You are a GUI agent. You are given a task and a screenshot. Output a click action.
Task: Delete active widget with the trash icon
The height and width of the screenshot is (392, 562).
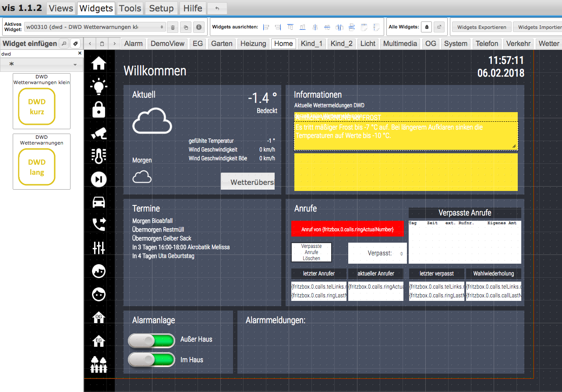[x=173, y=27]
